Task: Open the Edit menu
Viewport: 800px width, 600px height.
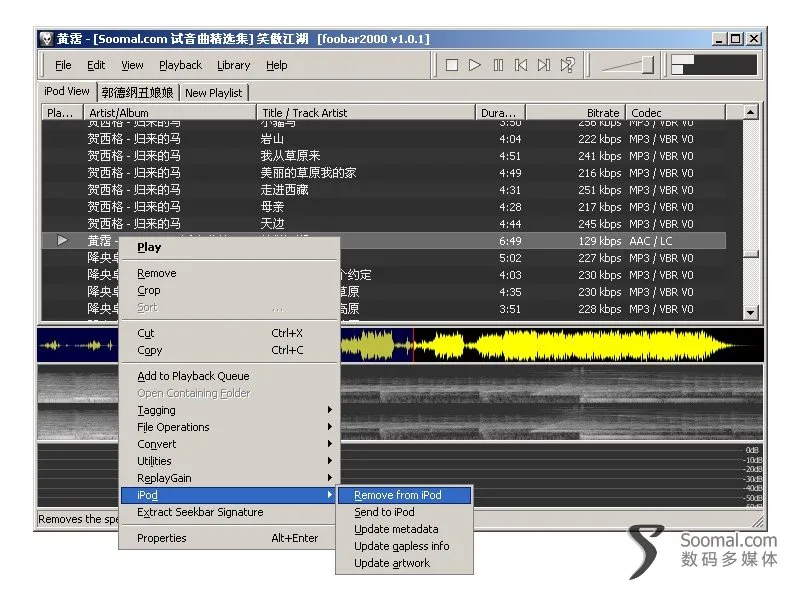Action: point(96,65)
